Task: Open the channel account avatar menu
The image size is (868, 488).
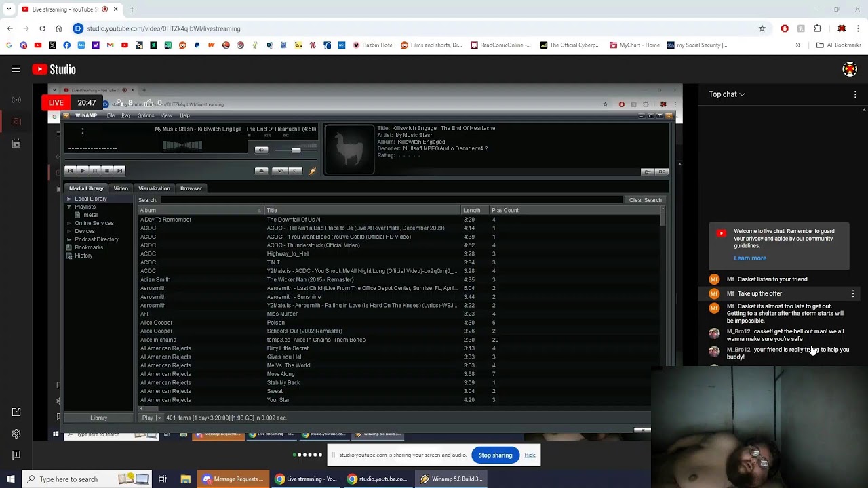Action: (x=850, y=69)
